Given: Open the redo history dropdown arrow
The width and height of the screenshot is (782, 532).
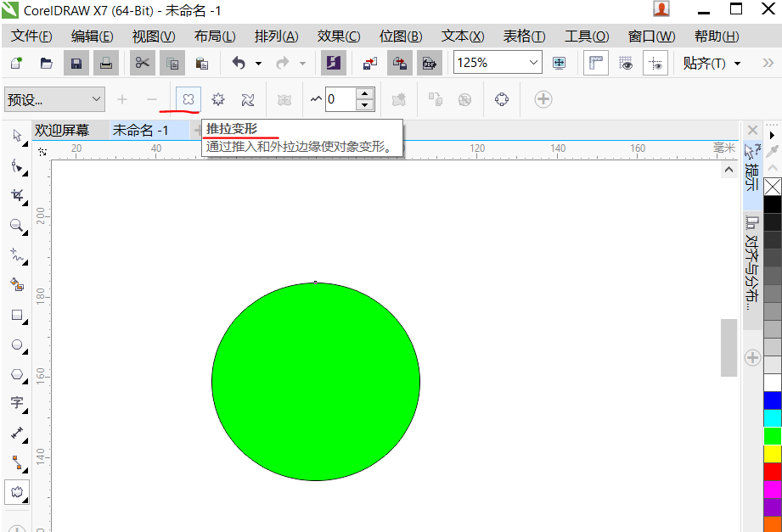Looking at the screenshot, I should [302, 64].
